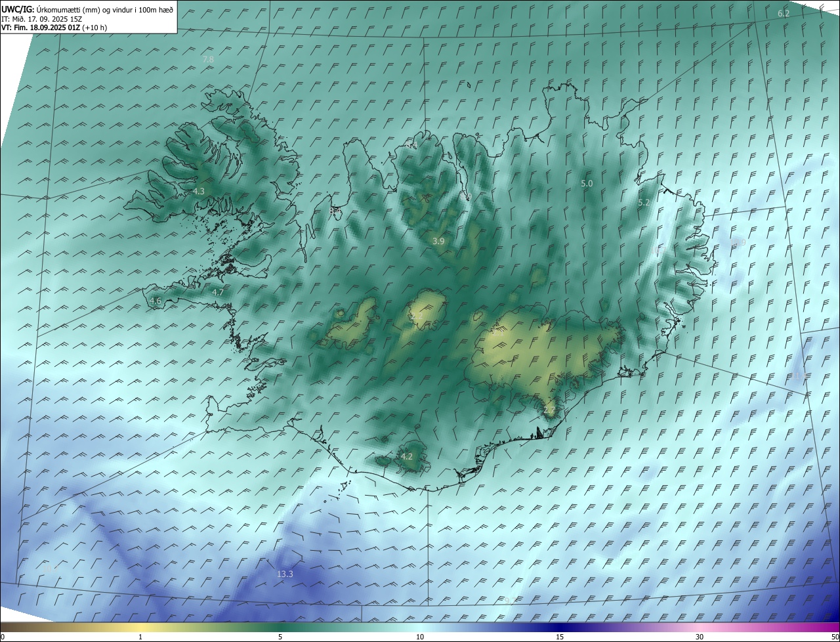This screenshot has height=642, width=840.
Task: Click the 13.3 value over the sea
Action: 285,574
